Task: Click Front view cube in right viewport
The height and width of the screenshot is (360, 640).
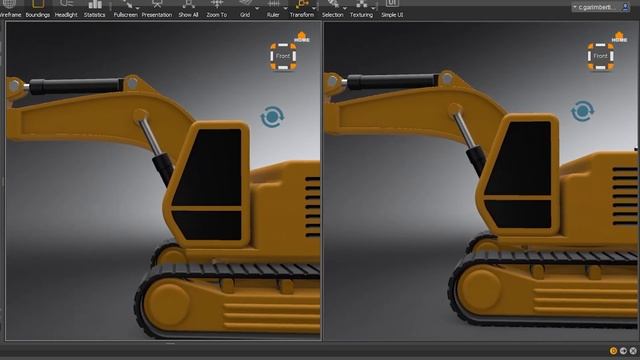Action: tap(600, 56)
